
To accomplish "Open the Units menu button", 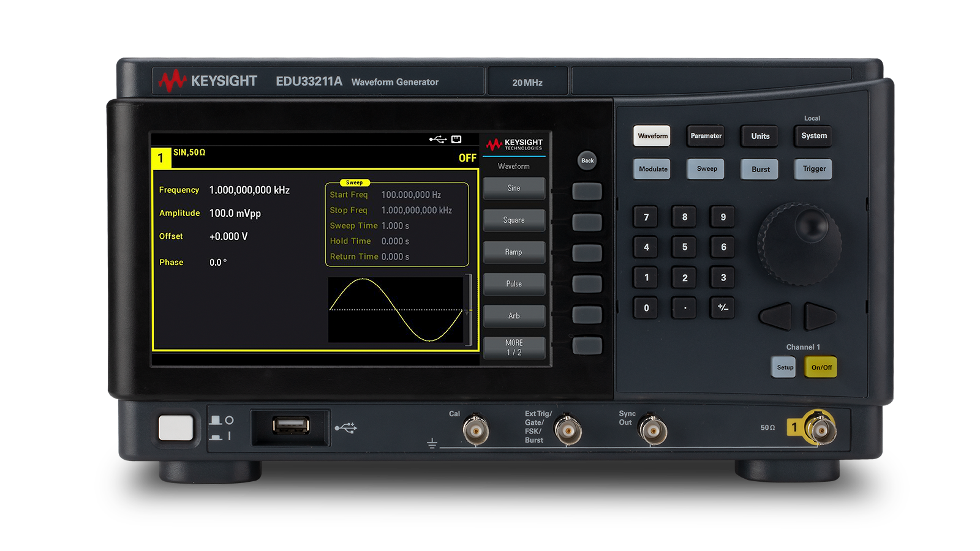I will click(759, 136).
